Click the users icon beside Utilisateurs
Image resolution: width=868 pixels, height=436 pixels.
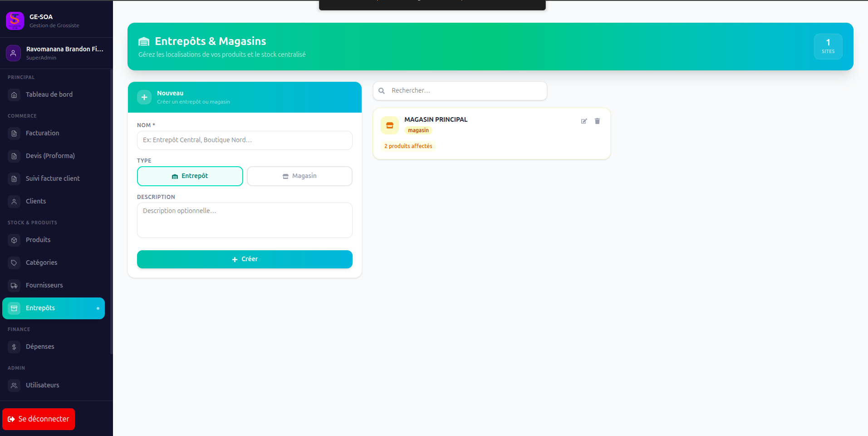click(x=14, y=386)
